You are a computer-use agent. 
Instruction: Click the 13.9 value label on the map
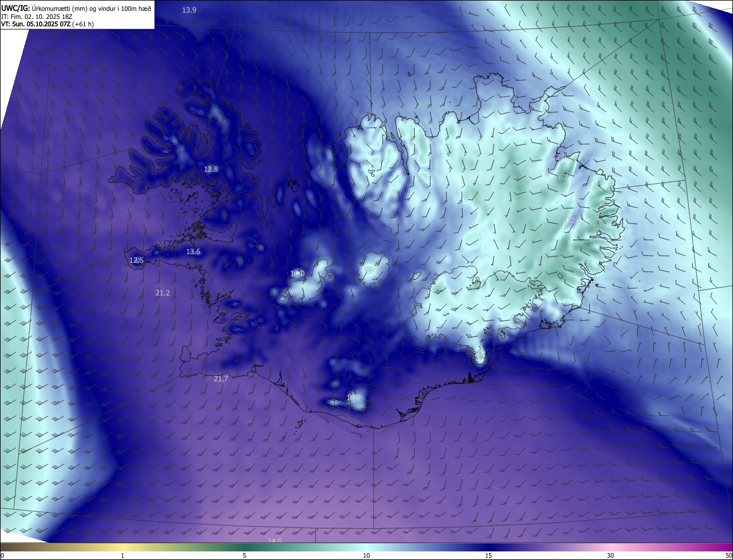189,10
